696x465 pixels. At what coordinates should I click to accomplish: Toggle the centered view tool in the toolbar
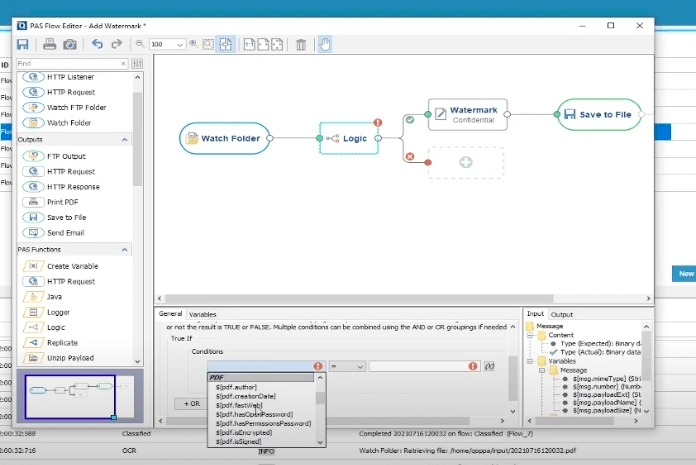click(225, 44)
